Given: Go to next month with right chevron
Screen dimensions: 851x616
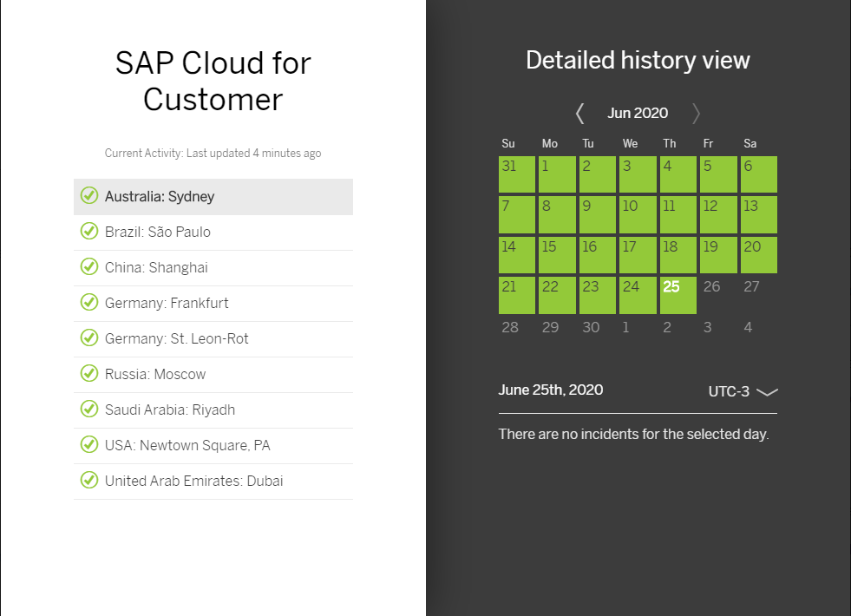Looking at the screenshot, I should click(696, 114).
